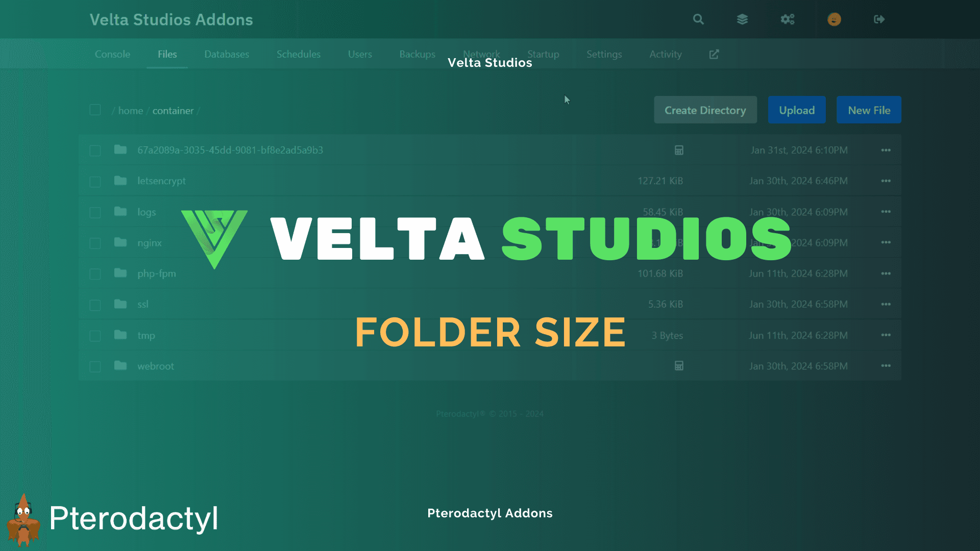Screen dimensions: 980x551
Task: Click the Create Directory button
Action: (705, 110)
